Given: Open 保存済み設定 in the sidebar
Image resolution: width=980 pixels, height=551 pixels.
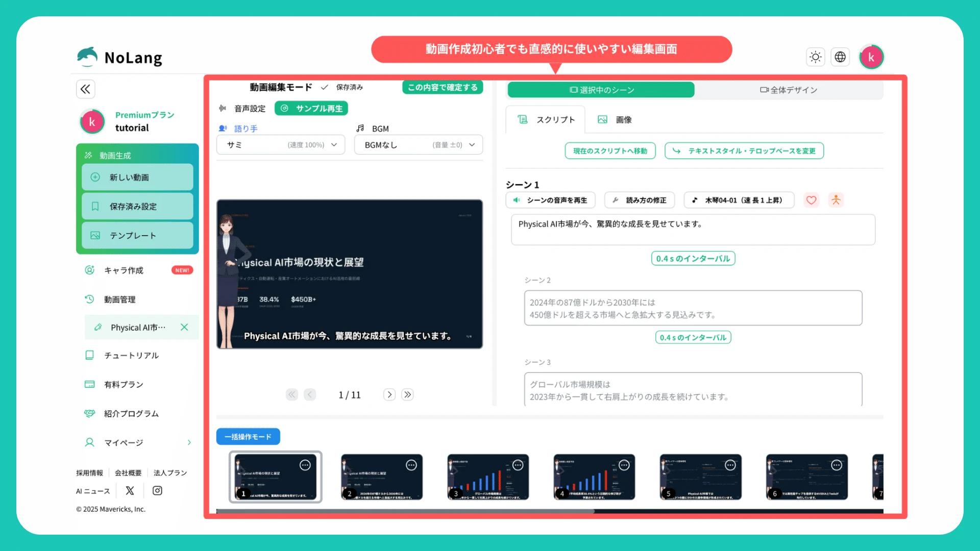Looking at the screenshot, I should coord(137,206).
